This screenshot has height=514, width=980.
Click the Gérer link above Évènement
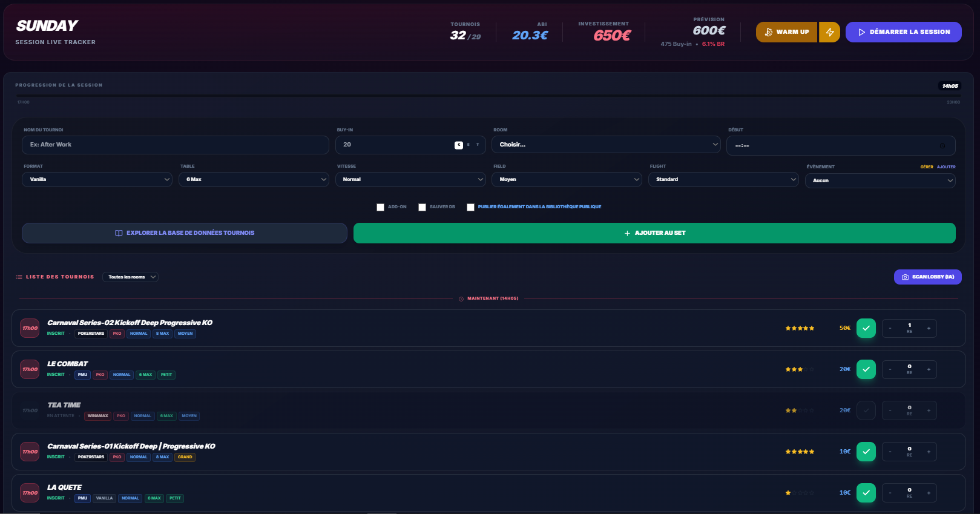tap(927, 167)
